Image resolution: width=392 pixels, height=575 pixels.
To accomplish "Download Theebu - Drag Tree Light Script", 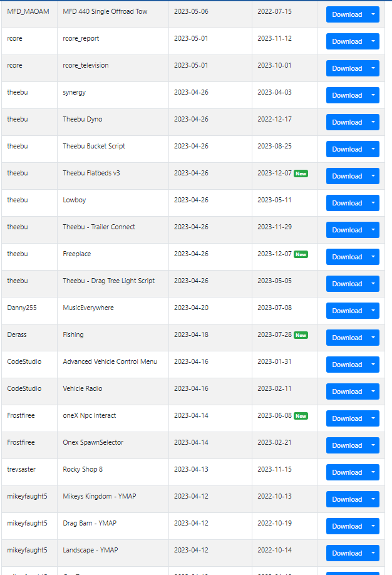I will pos(347,284).
